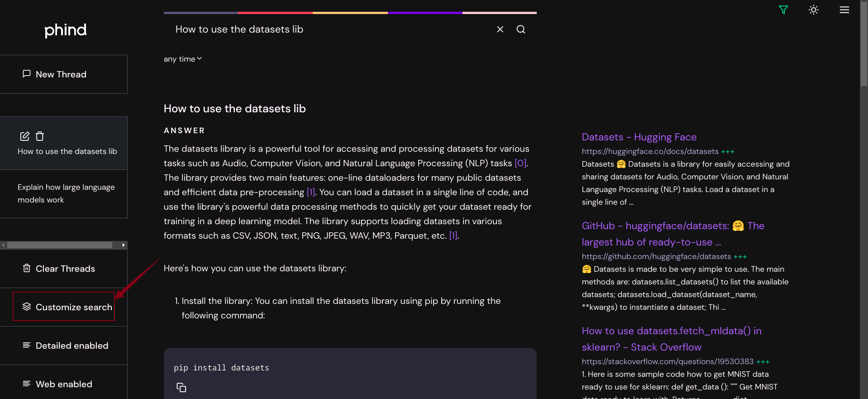868x399 pixels.
Task: Open Customize search
Action: (64, 307)
